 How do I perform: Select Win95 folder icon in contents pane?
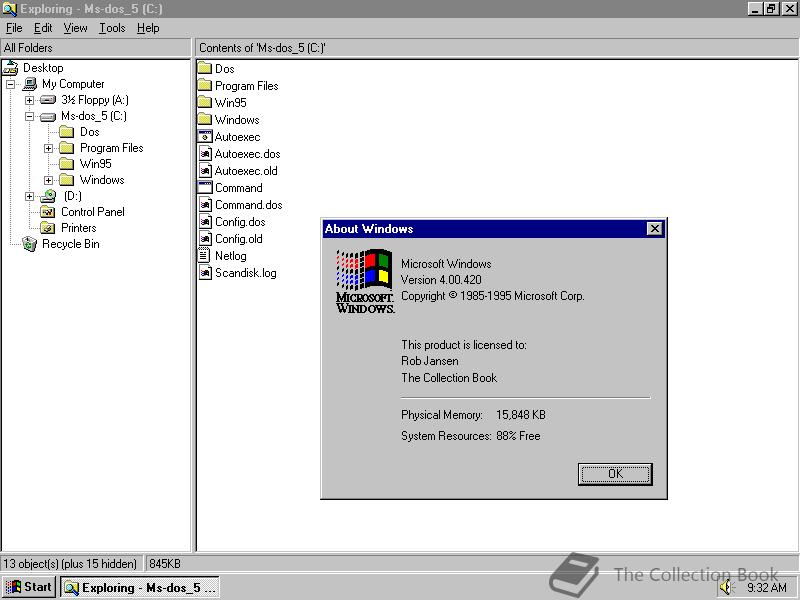[x=205, y=103]
